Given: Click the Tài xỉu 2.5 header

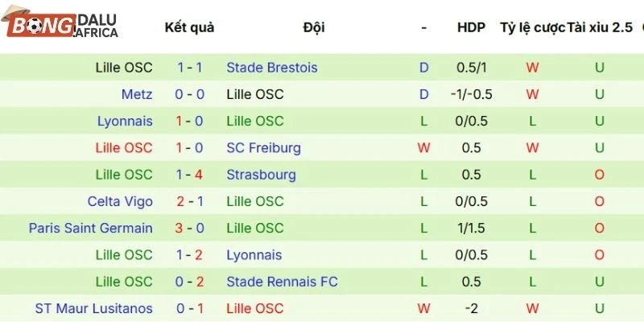Looking at the screenshot, I should tap(600, 27).
